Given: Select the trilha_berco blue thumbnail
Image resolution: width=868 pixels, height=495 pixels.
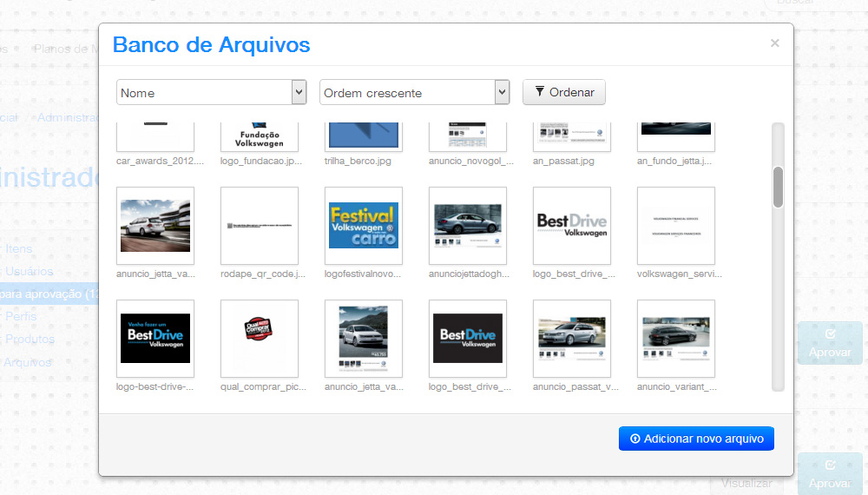Looking at the screenshot, I should (364, 136).
